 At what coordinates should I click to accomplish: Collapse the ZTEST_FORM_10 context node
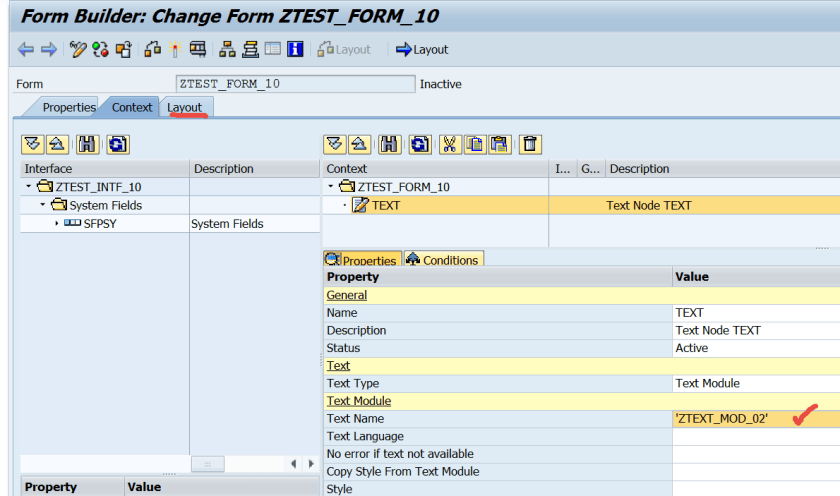(331, 186)
